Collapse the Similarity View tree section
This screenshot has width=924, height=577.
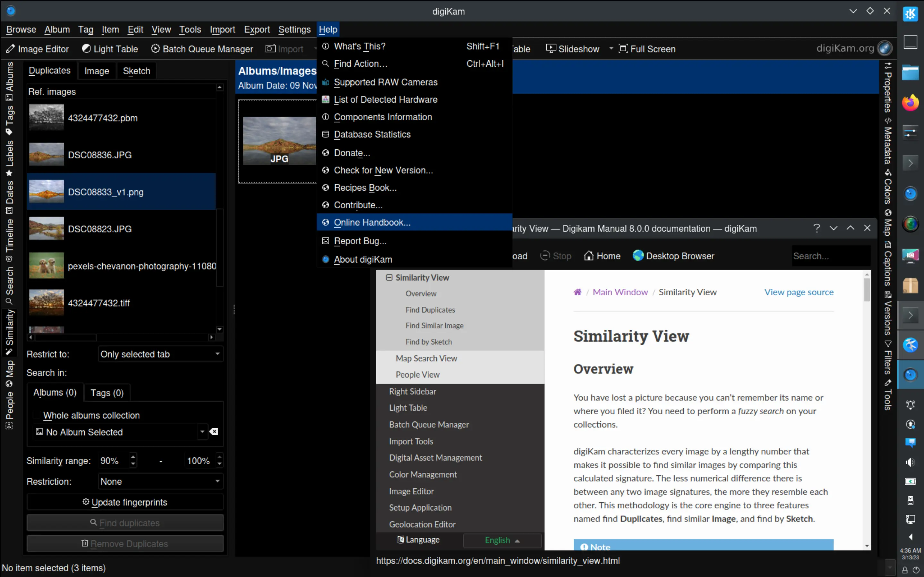(389, 277)
